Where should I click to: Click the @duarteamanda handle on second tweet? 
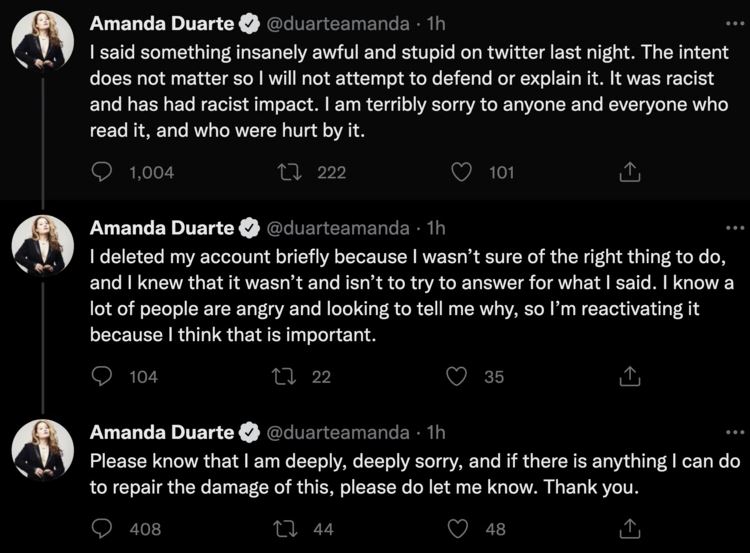[340, 227]
